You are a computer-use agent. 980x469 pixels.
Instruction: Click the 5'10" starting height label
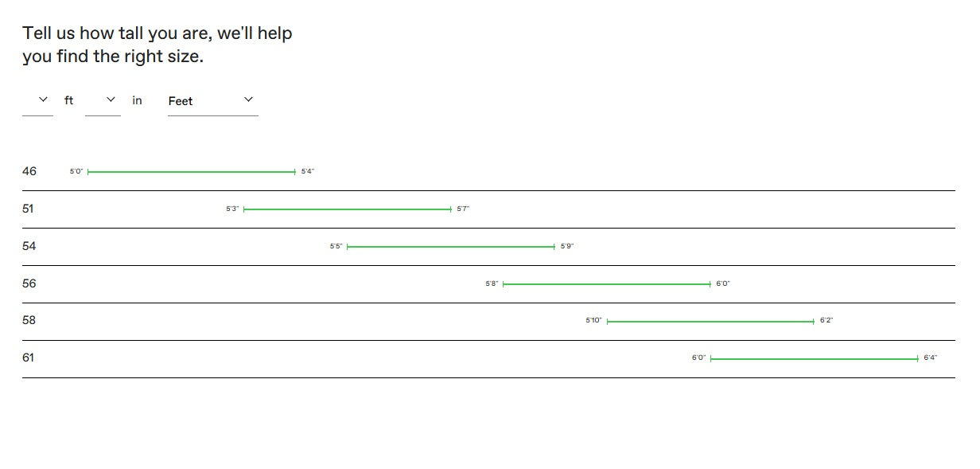(593, 321)
